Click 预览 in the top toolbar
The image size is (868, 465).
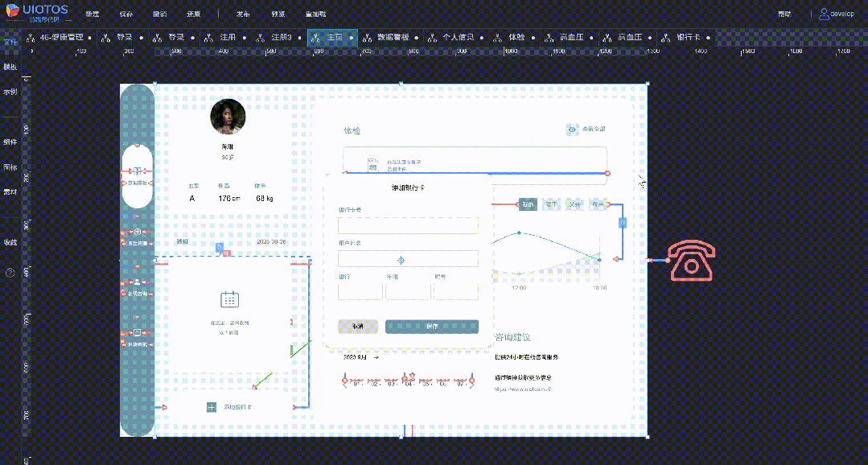click(280, 14)
